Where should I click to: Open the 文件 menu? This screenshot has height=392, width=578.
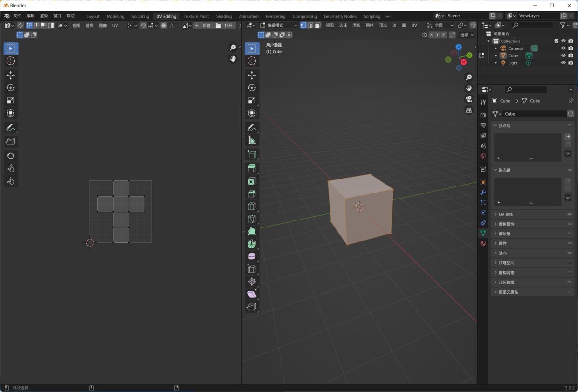(18, 16)
